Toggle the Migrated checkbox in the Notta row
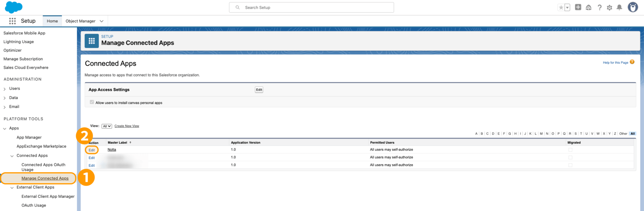Screen dimensions: 644x211 [x=570, y=150]
